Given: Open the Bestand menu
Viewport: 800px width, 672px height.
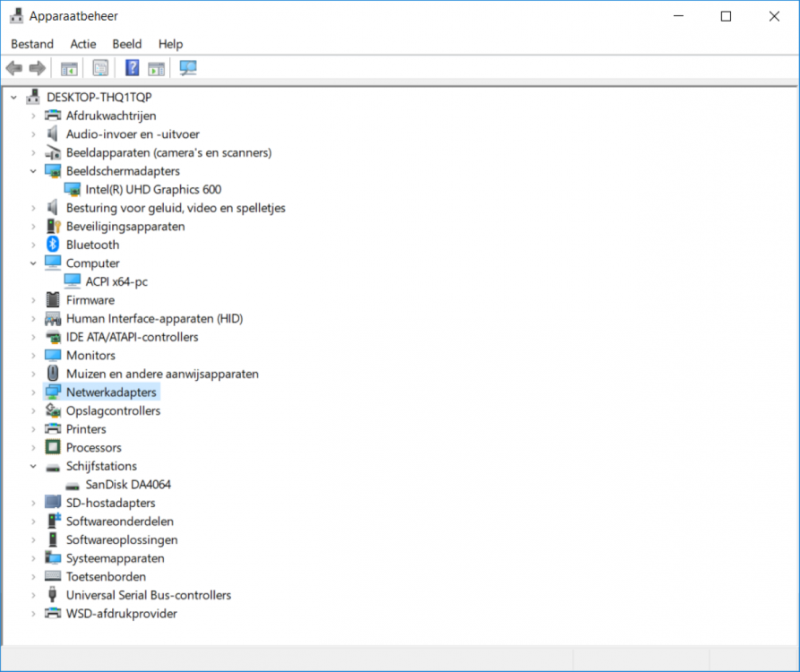Looking at the screenshot, I should click(x=32, y=44).
